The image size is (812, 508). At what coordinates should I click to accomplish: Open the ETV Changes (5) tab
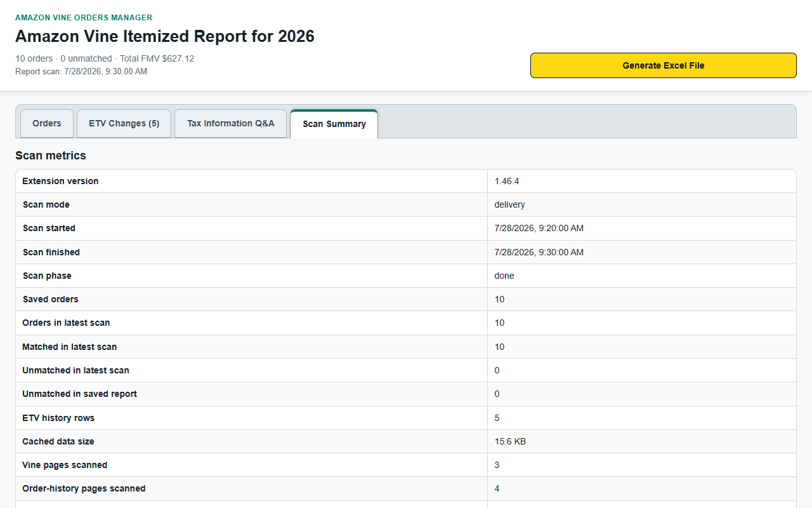point(124,123)
